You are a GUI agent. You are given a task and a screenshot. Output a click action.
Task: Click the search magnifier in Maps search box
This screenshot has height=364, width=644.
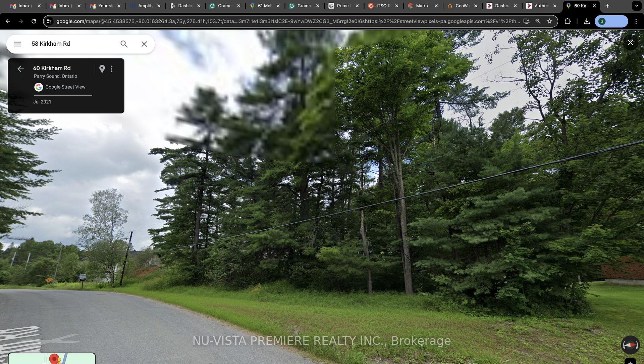124,44
